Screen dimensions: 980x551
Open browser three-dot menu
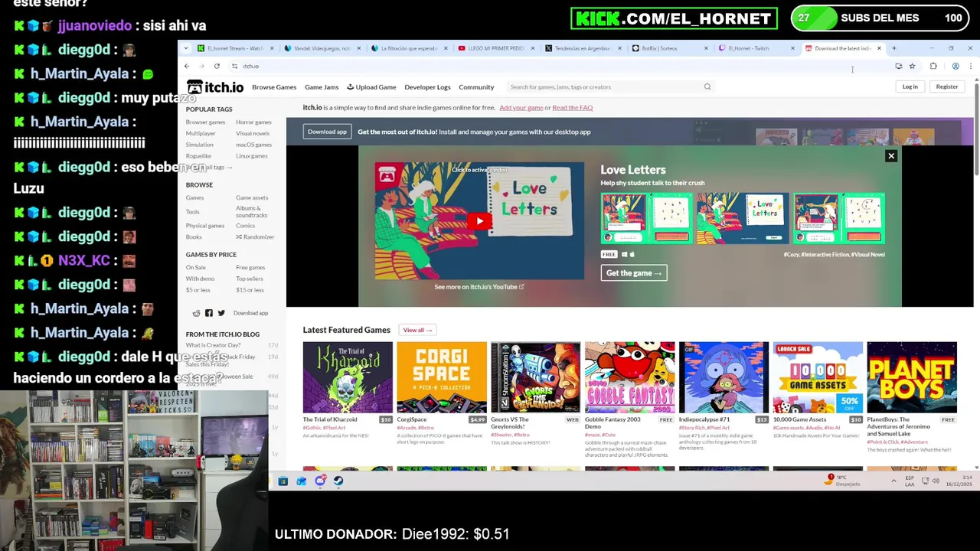(971, 67)
